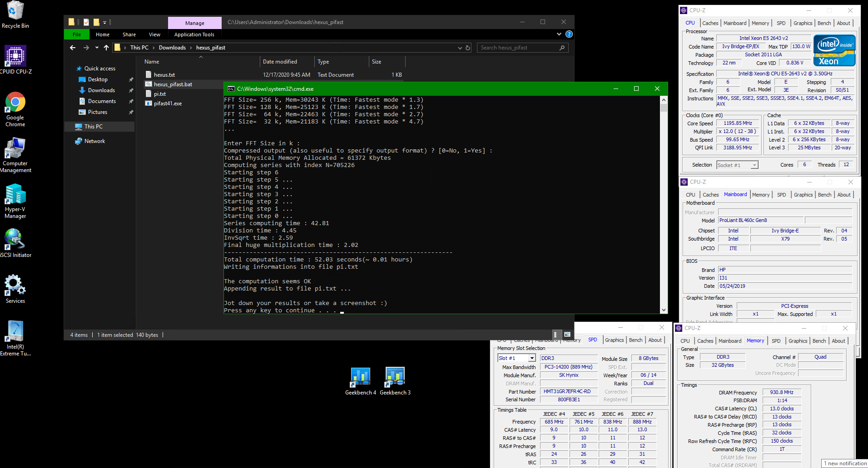This screenshot has width=868, height=468.
Task: Sort files by Date modified column
Action: point(287,62)
